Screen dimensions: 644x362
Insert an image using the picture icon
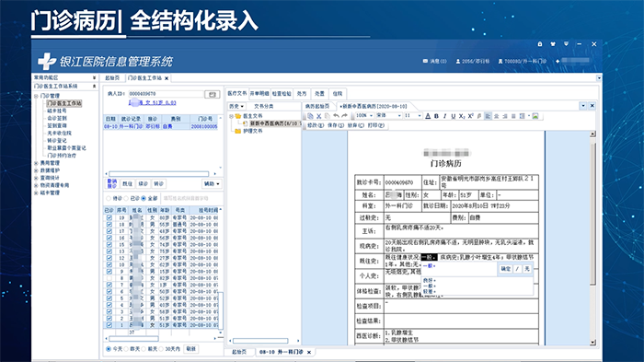(x=535, y=116)
